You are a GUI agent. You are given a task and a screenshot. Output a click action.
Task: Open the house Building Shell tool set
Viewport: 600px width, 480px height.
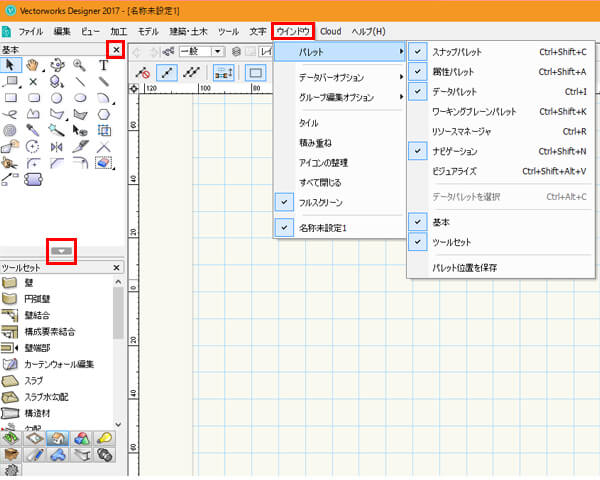point(57,438)
